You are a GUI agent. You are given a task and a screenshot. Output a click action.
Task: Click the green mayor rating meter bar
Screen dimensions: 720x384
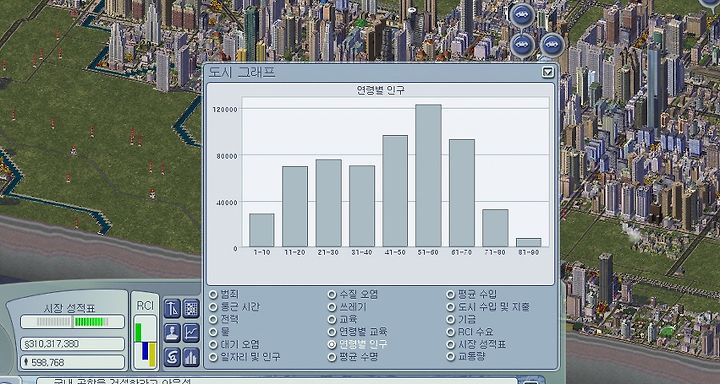(x=72, y=322)
